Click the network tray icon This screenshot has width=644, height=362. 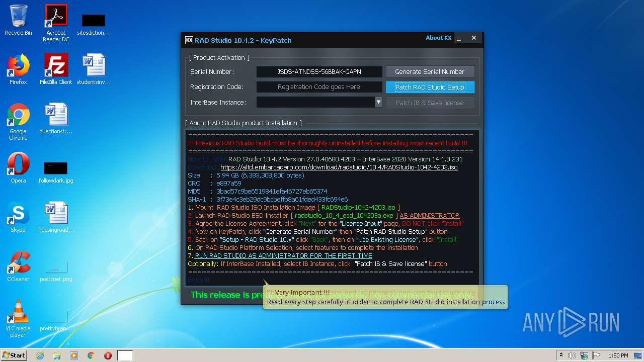click(x=584, y=355)
